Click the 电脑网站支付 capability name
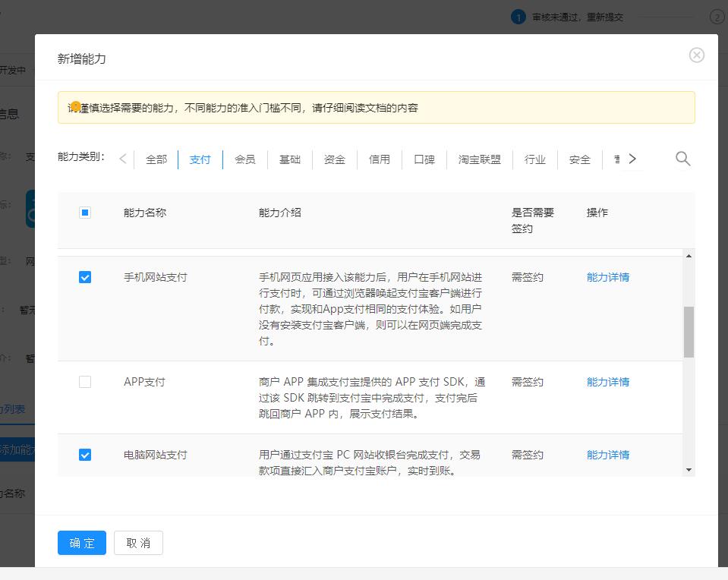 [x=155, y=455]
